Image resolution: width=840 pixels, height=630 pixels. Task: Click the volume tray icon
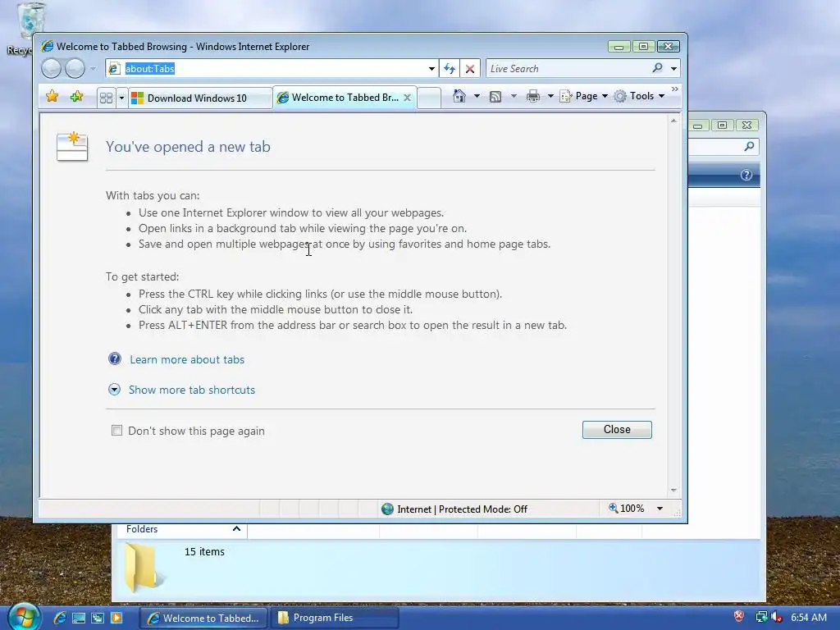tap(776, 617)
